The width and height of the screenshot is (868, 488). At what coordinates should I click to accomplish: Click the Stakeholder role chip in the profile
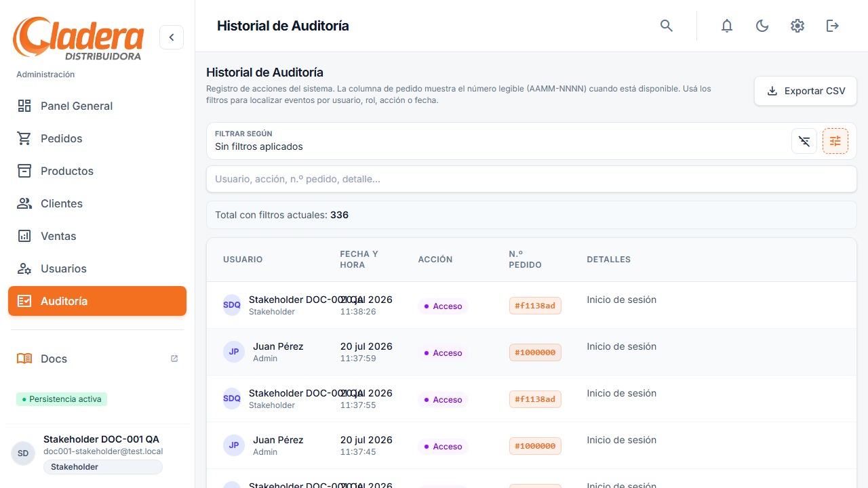[x=103, y=467]
